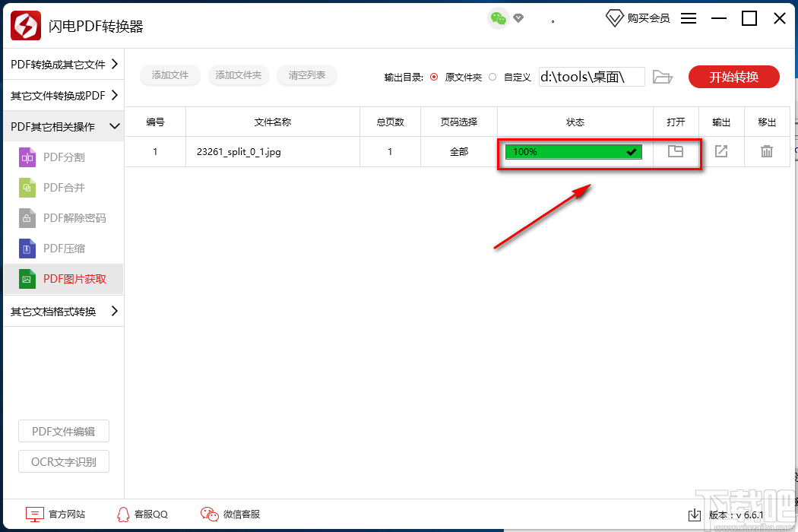Open PDF压缩 menu item

tap(64, 249)
